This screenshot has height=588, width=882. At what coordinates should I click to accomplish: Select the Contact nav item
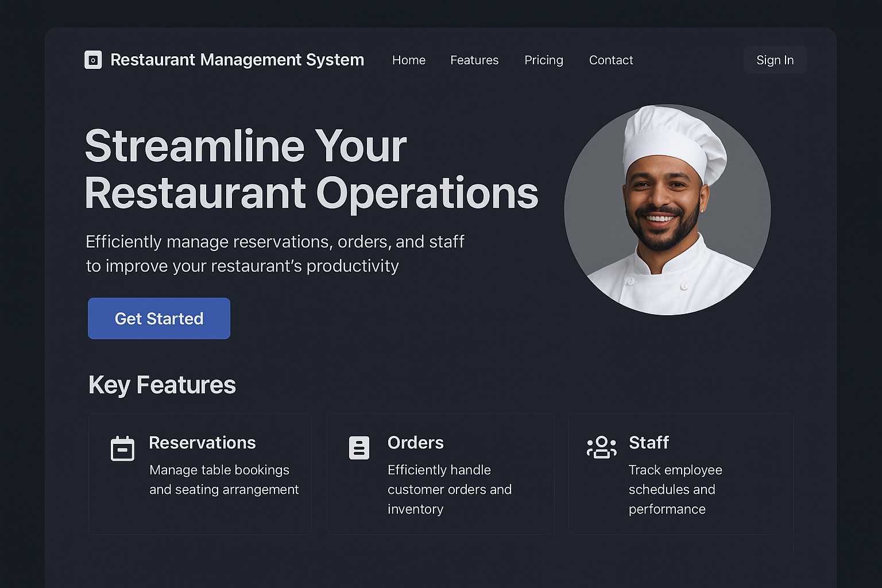(x=610, y=60)
